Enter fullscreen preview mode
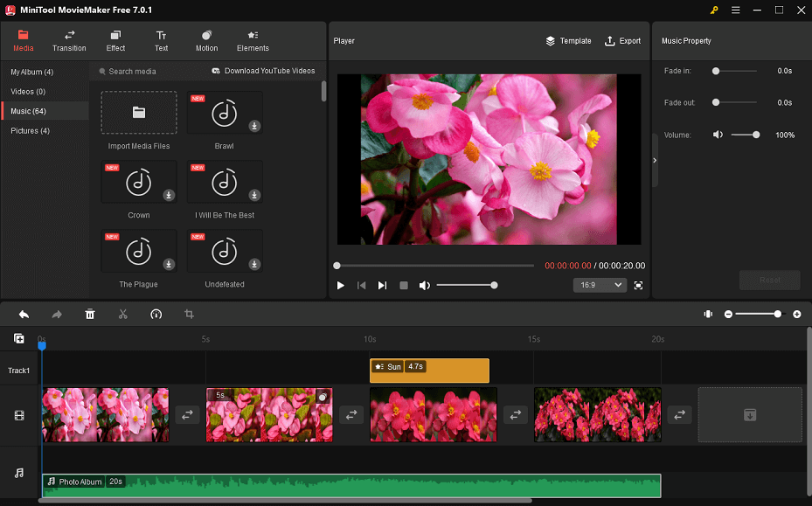 (638, 285)
